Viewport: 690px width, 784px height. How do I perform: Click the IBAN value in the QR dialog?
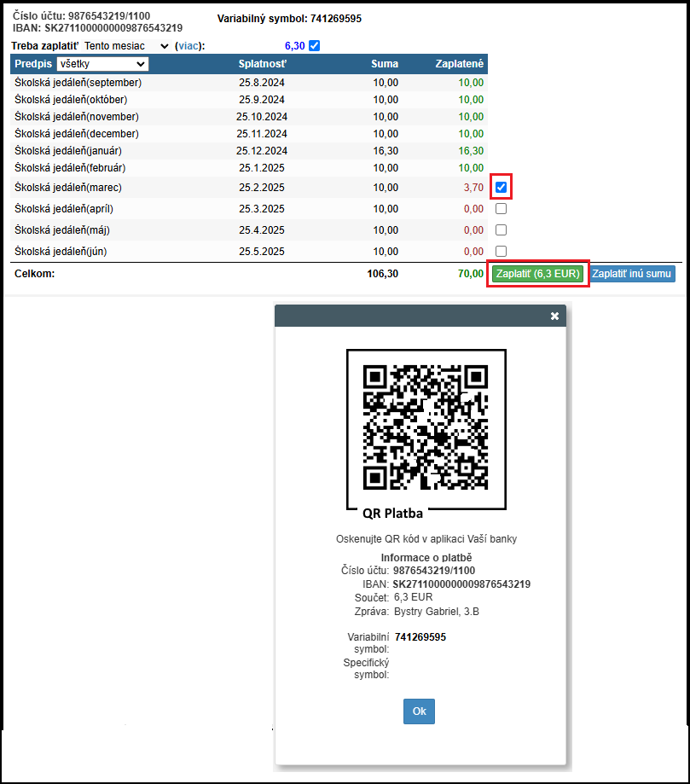click(x=461, y=584)
